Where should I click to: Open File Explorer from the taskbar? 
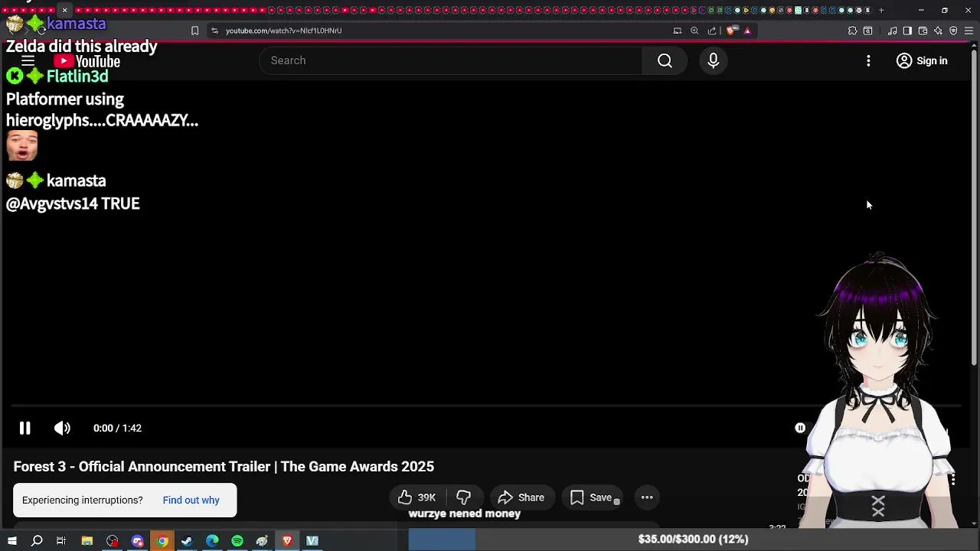[x=87, y=540]
